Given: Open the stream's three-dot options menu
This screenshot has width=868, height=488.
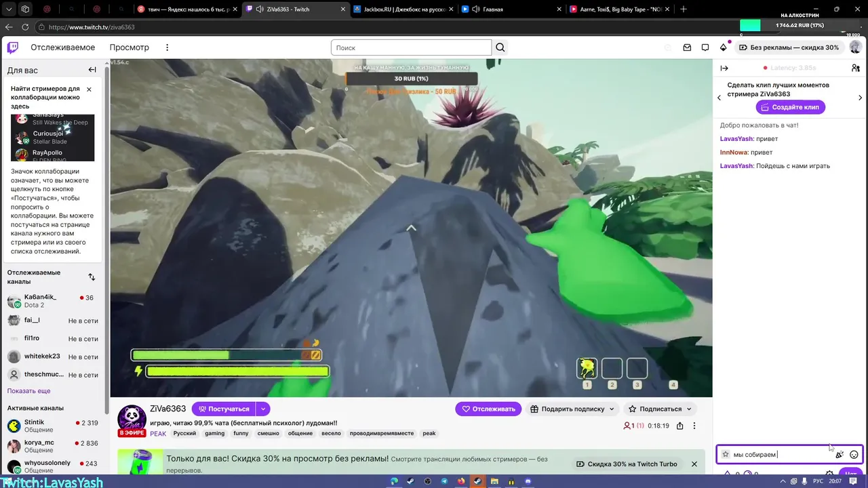Looking at the screenshot, I should pyautogui.click(x=694, y=426).
